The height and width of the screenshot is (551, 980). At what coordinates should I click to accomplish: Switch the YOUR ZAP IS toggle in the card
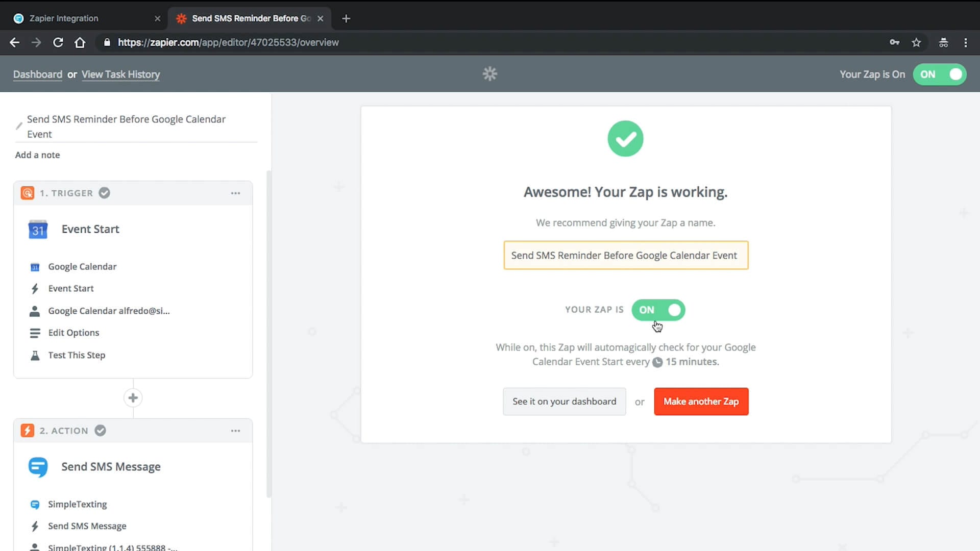[658, 310]
